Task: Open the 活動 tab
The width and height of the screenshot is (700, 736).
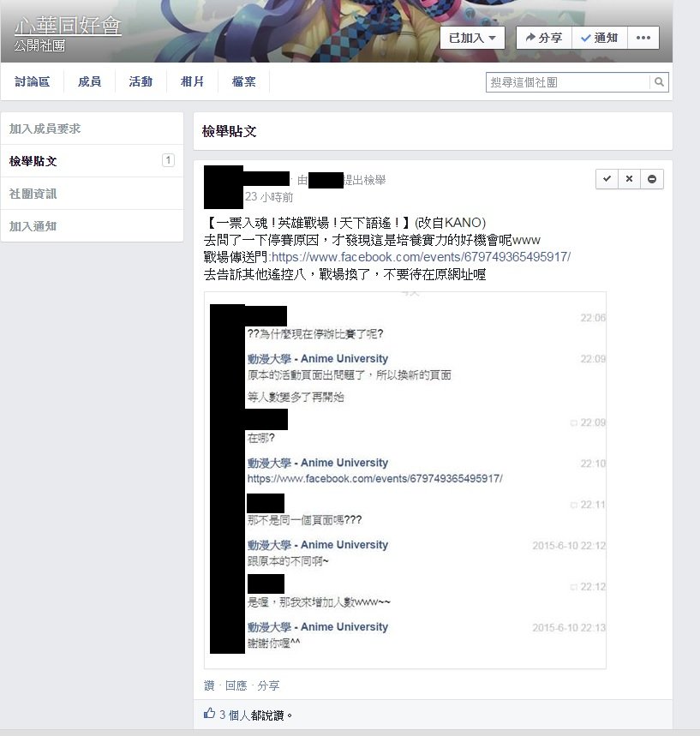Action: tap(141, 81)
